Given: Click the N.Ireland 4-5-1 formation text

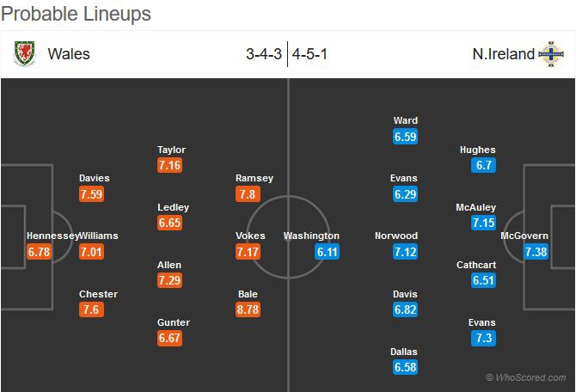Looking at the screenshot, I should click(311, 54).
